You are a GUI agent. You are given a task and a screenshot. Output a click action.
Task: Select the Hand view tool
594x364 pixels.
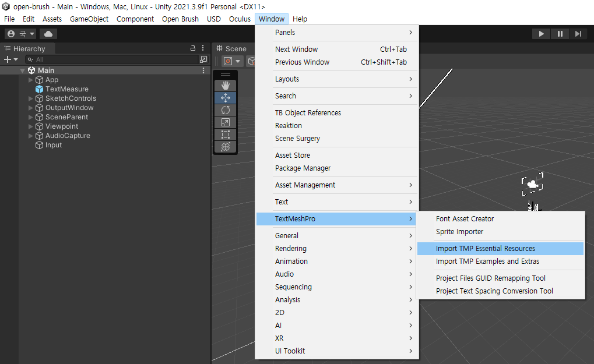(226, 86)
